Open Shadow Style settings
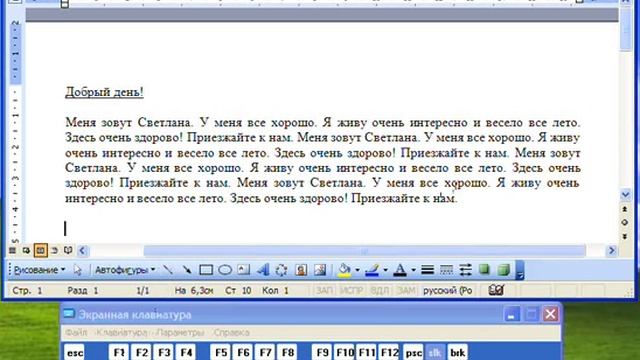Viewport: 640px width, 360px height. [484, 270]
